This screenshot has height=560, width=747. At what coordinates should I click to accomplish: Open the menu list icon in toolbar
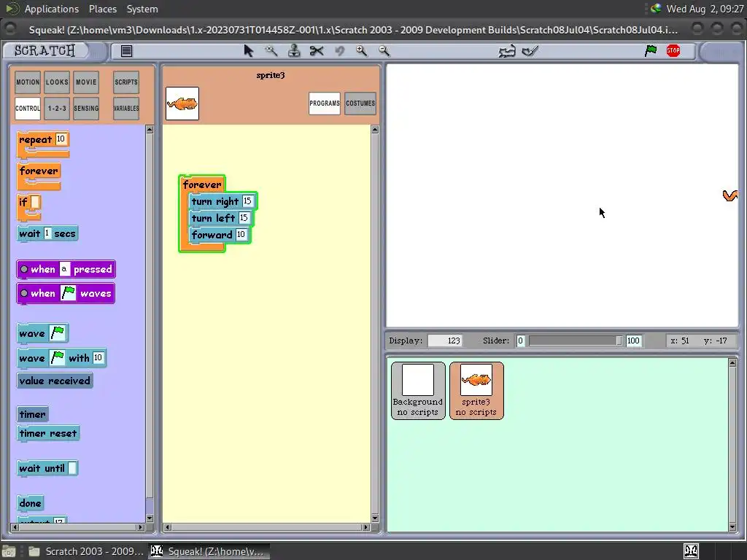coord(126,51)
